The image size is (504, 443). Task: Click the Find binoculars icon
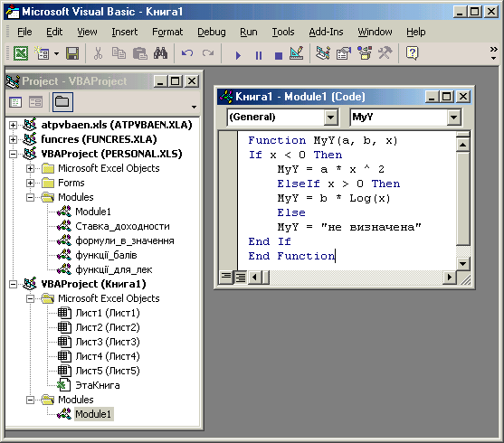tap(160, 53)
